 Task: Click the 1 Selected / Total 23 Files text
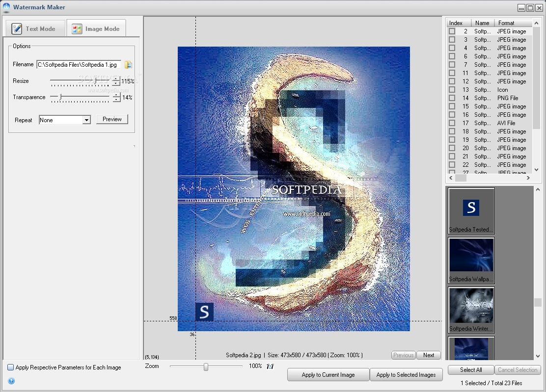[491, 383]
